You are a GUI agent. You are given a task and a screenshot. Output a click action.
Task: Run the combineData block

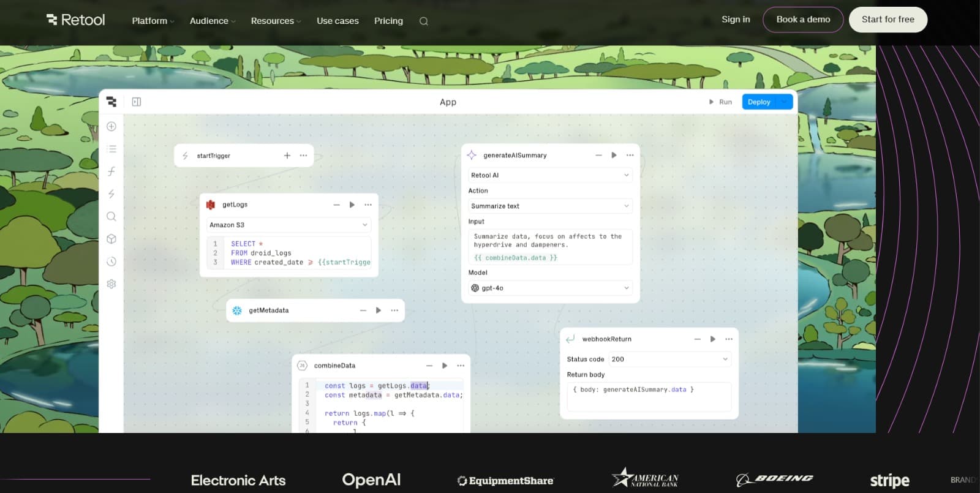(445, 366)
